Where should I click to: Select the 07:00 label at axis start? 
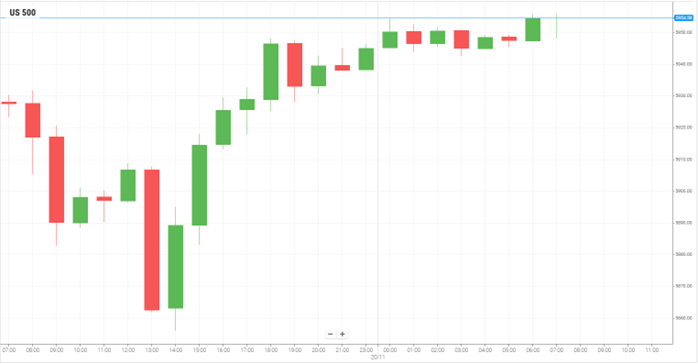point(9,350)
